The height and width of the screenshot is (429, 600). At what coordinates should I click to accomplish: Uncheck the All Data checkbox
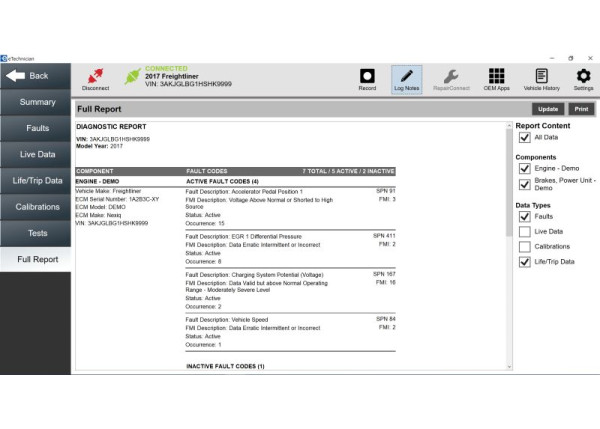point(525,138)
